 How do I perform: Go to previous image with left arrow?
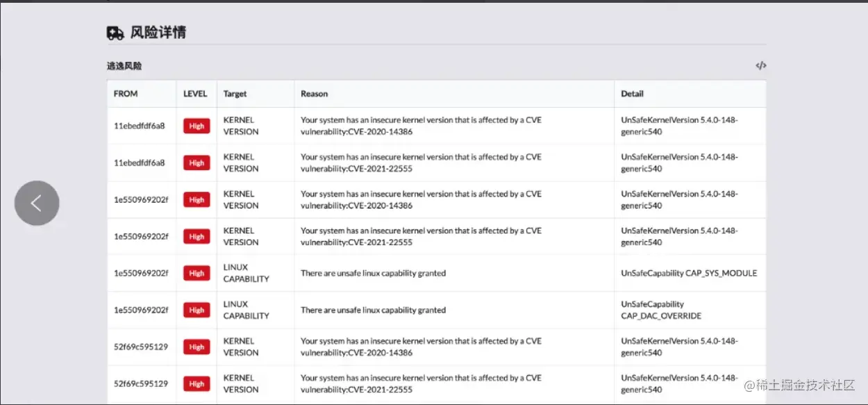pos(37,203)
